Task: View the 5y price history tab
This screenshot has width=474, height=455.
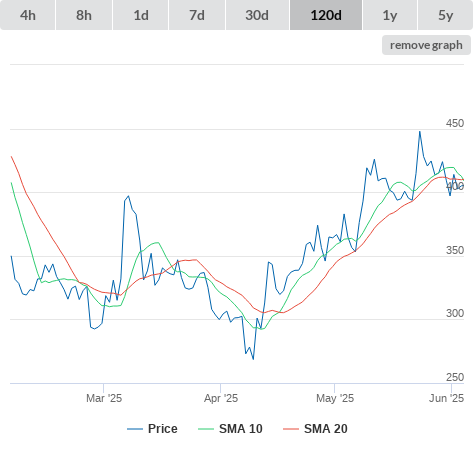Action: pyautogui.click(x=446, y=15)
